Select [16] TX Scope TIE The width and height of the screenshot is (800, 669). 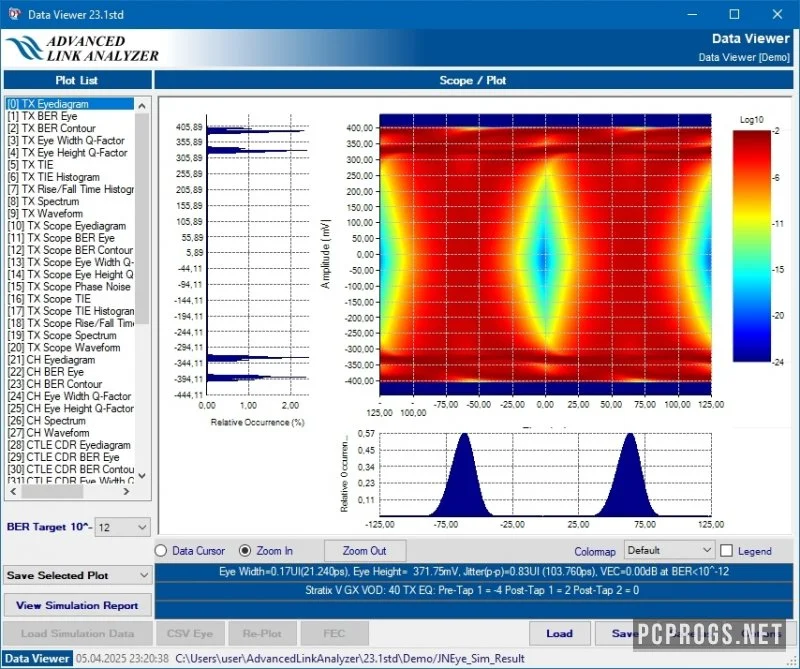(70, 299)
